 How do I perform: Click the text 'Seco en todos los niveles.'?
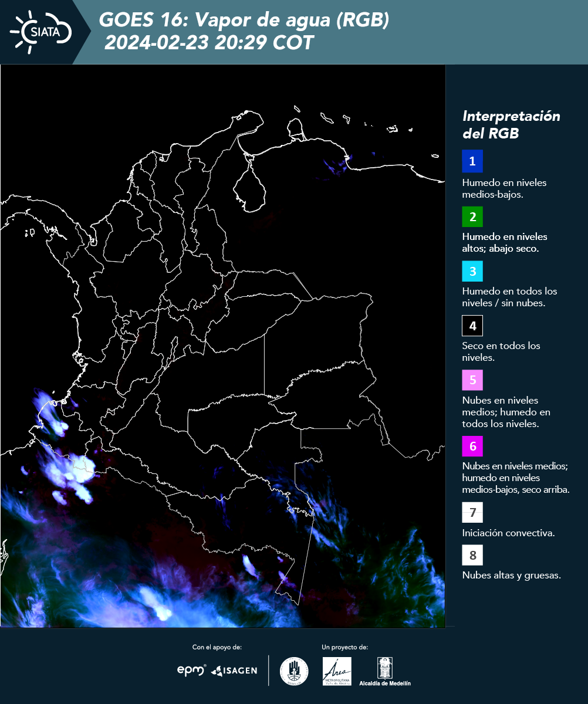pyautogui.click(x=501, y=351)
